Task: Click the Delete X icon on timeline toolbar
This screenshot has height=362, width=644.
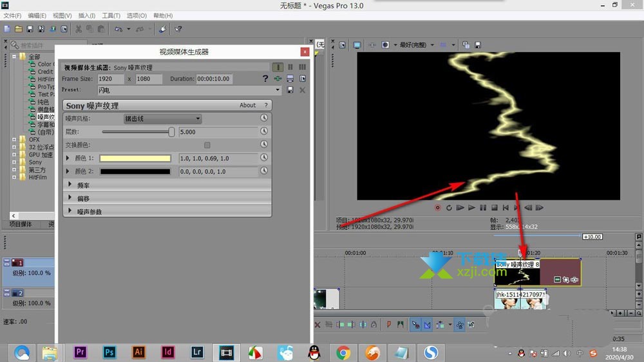Action: [317, 325]
